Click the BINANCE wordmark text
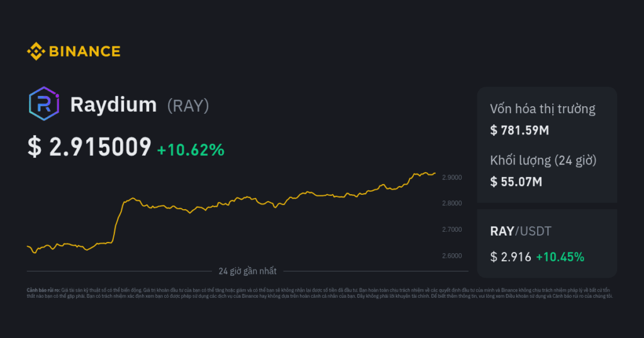This screenshot has width=644, height=338. coord(84,51)
